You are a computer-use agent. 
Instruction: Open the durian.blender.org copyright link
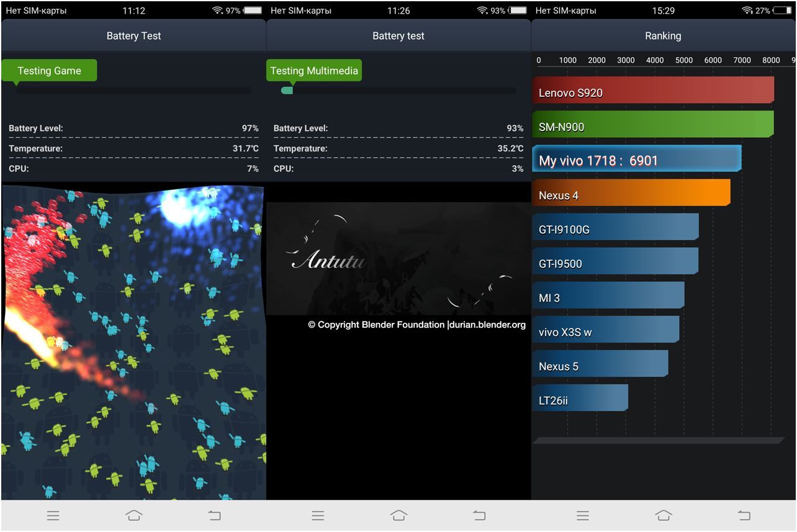point(487,325)
